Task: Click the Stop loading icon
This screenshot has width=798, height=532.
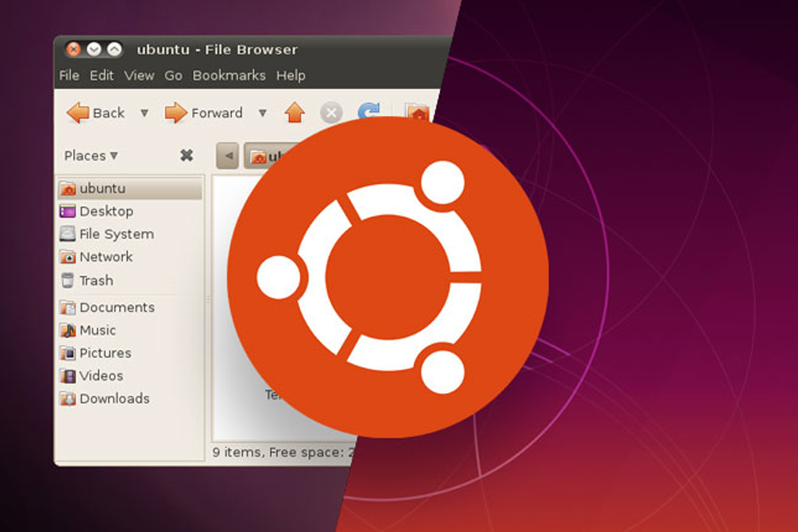Action: click(331, 112)
